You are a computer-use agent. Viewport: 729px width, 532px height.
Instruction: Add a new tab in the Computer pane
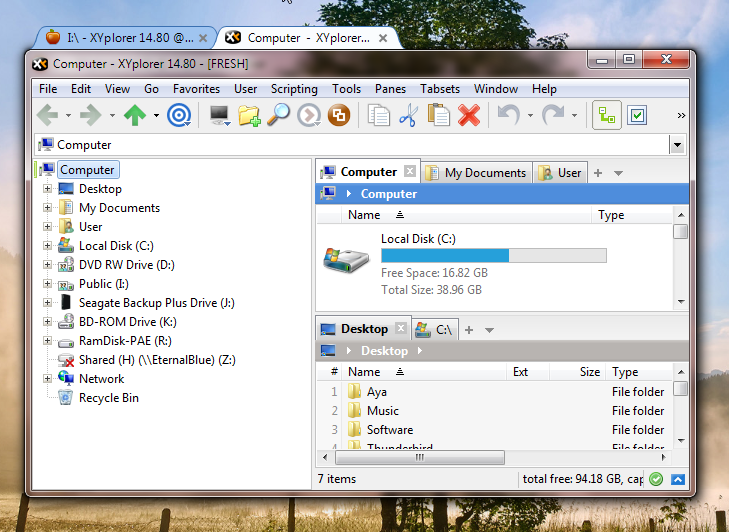coord(598,172)
